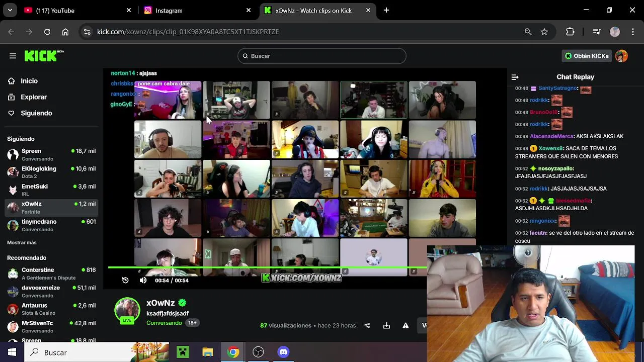This screenshot has width=644, height=362.
Task: Click the browser back arrow
Action: pos(11,32)
